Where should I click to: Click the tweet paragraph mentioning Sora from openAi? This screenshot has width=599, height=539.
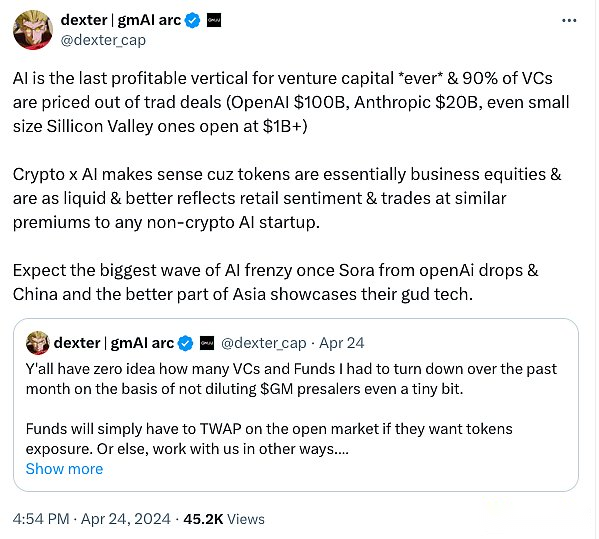tap(275, 282)
